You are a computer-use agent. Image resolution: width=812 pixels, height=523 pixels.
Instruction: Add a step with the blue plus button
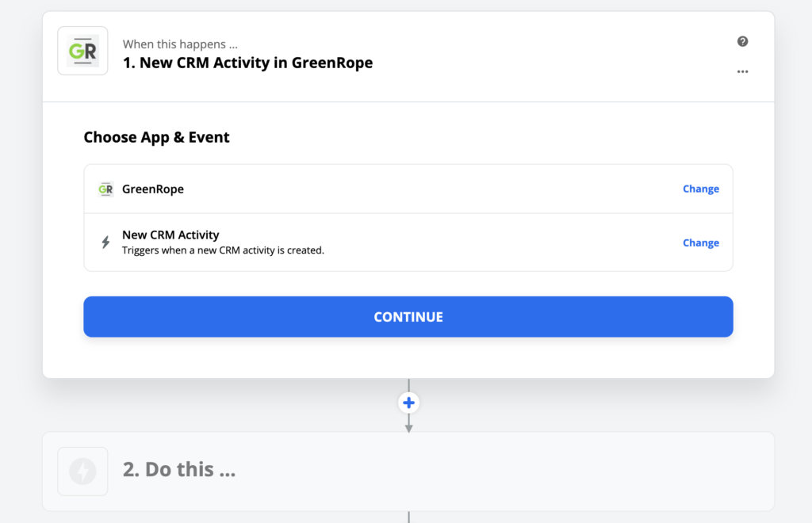pos(408,403)
